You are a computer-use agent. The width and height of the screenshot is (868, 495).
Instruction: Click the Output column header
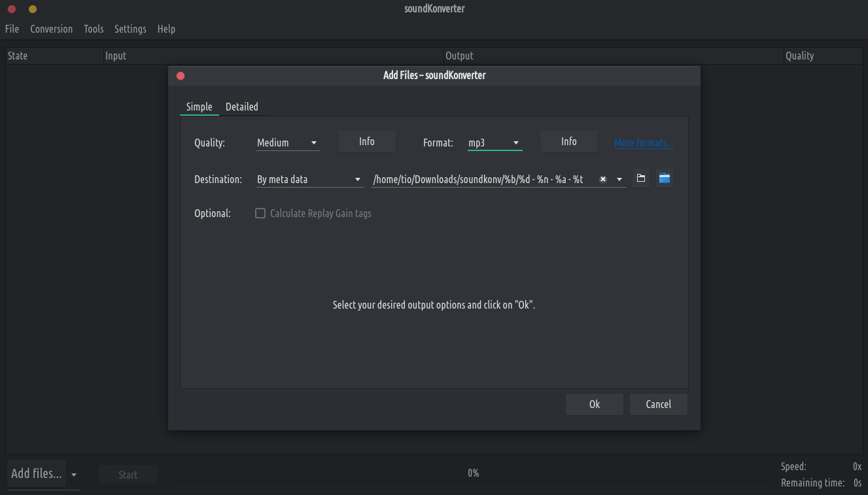[x=614, y=56]
